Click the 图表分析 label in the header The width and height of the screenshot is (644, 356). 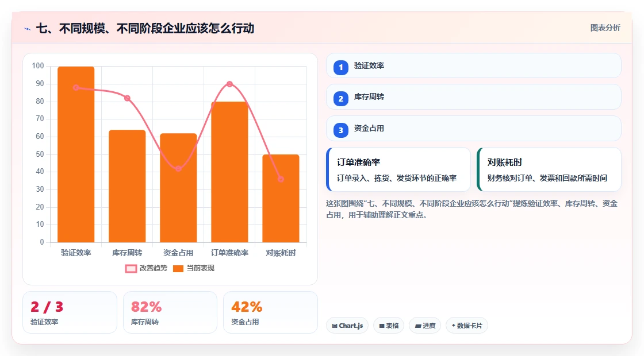point(605,28)
